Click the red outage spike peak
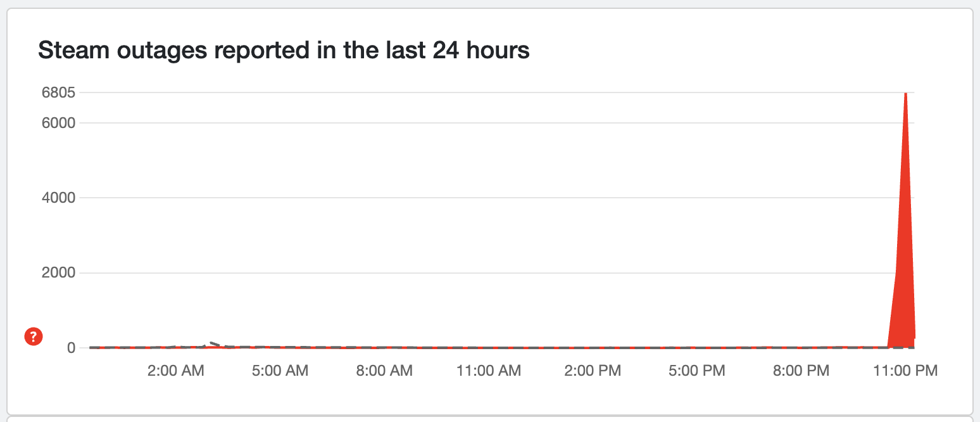Screen dimensions: 980x422 (x=906, y=96)
